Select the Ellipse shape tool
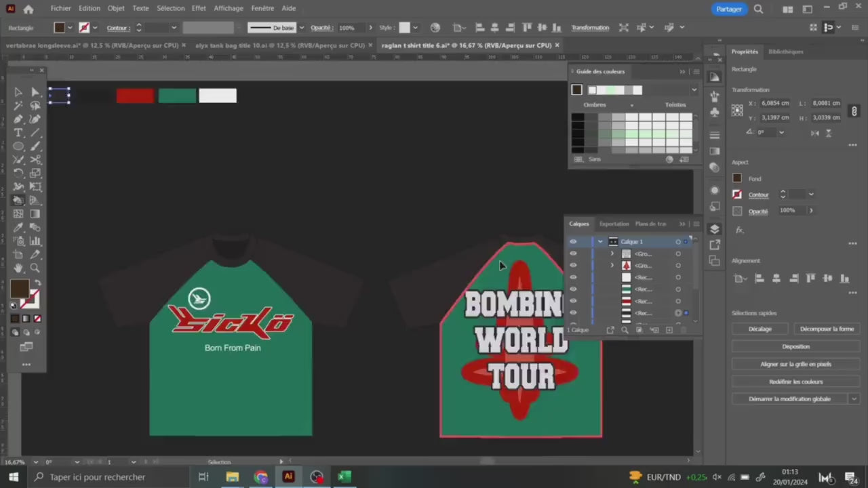The height and width of the screenshot is (488, 868). [x=18, y=146]
